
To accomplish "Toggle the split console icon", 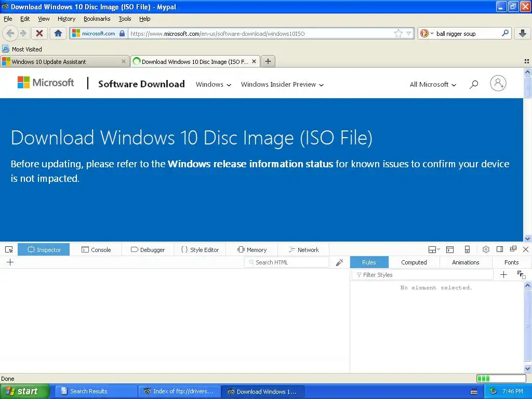I will pos(450,250).
